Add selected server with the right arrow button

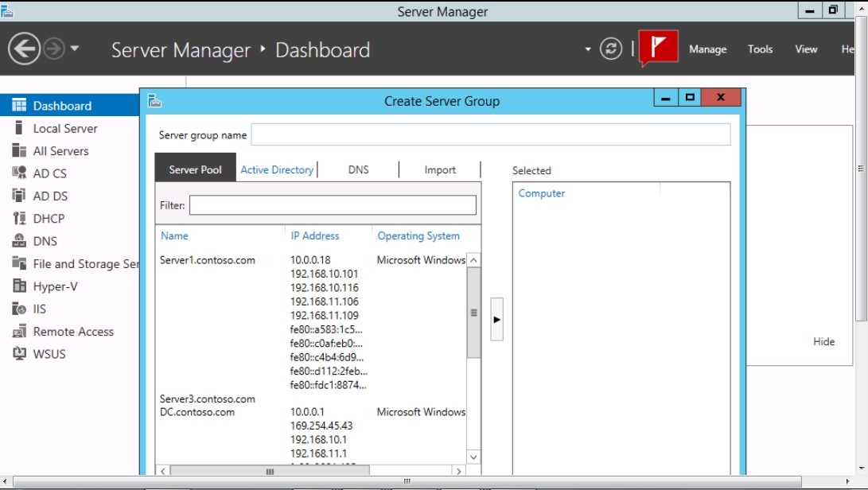click(x=496, y=320)
